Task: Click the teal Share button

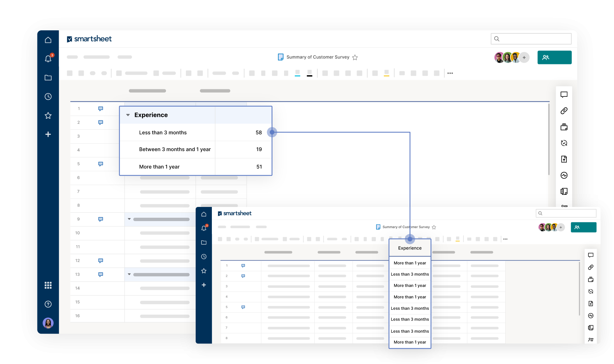Action: point(554,57)
